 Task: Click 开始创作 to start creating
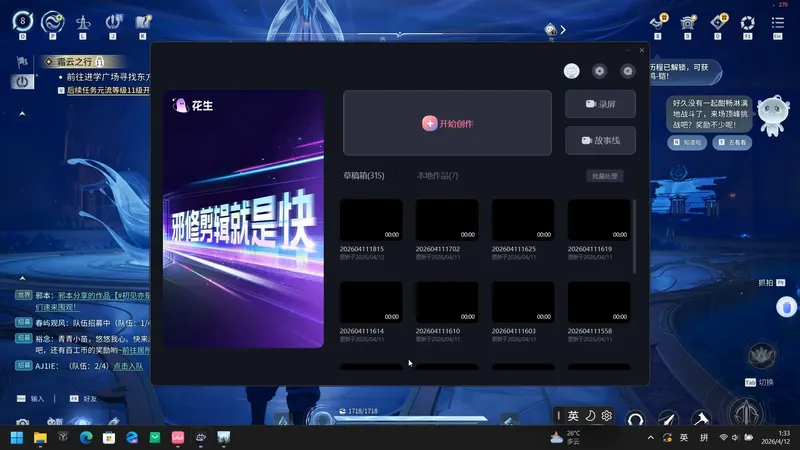[x=447, y=123]
